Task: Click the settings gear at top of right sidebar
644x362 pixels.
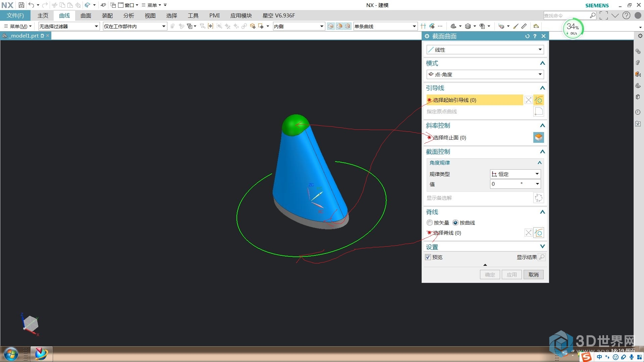Action: click(640, 36)
